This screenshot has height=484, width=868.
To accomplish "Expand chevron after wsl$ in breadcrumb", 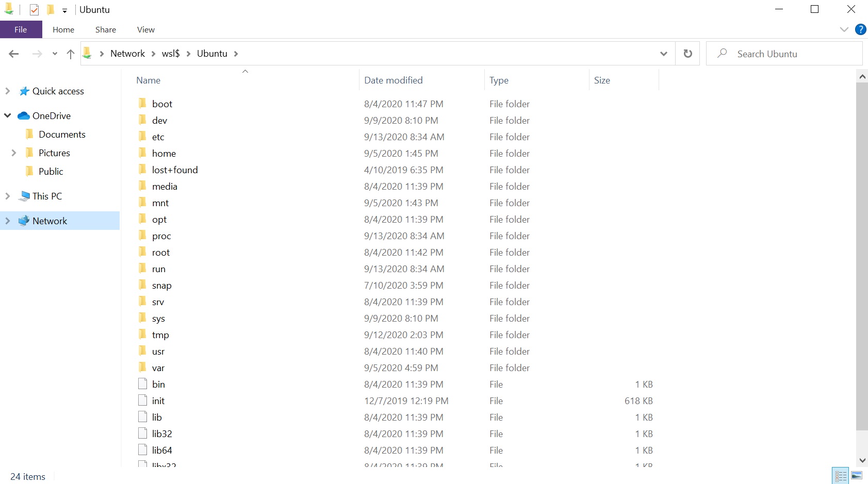I will pyautogui.click(x=188, y=54).
